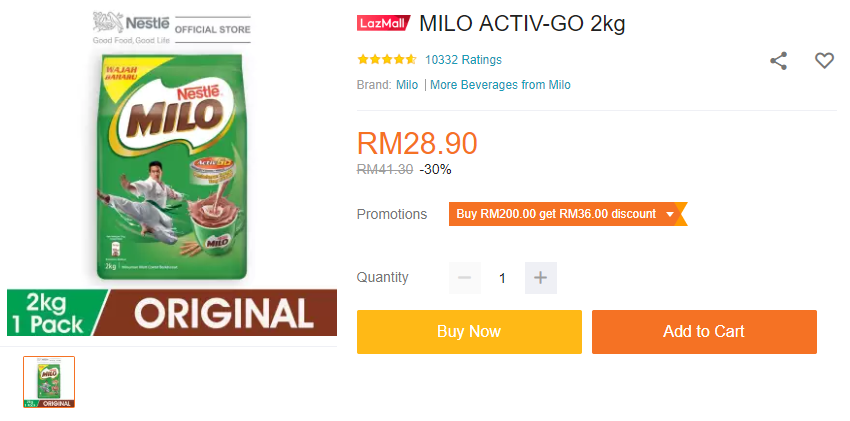Click the share icon

(x=778, y=61)
